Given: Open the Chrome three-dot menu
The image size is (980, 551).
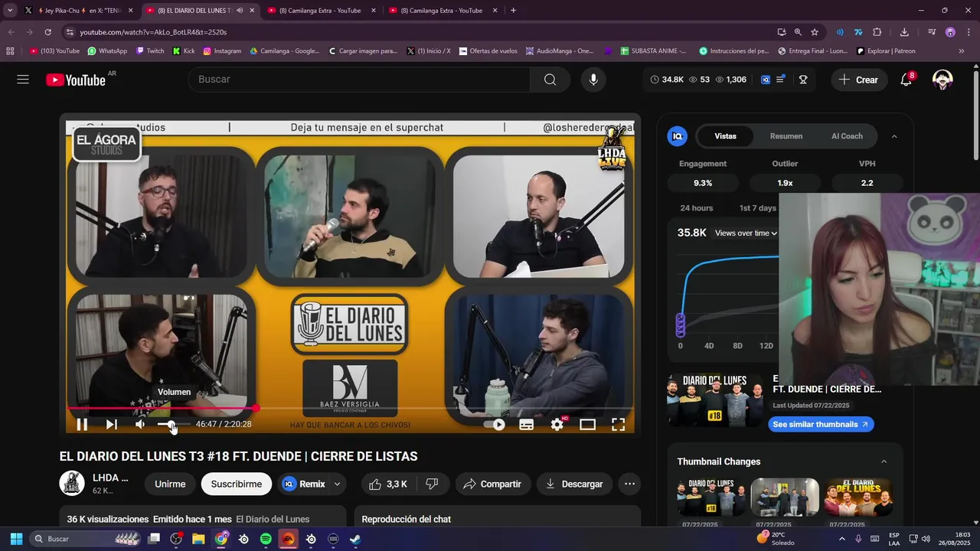Looking at the screenshot, I should (968, 32).
